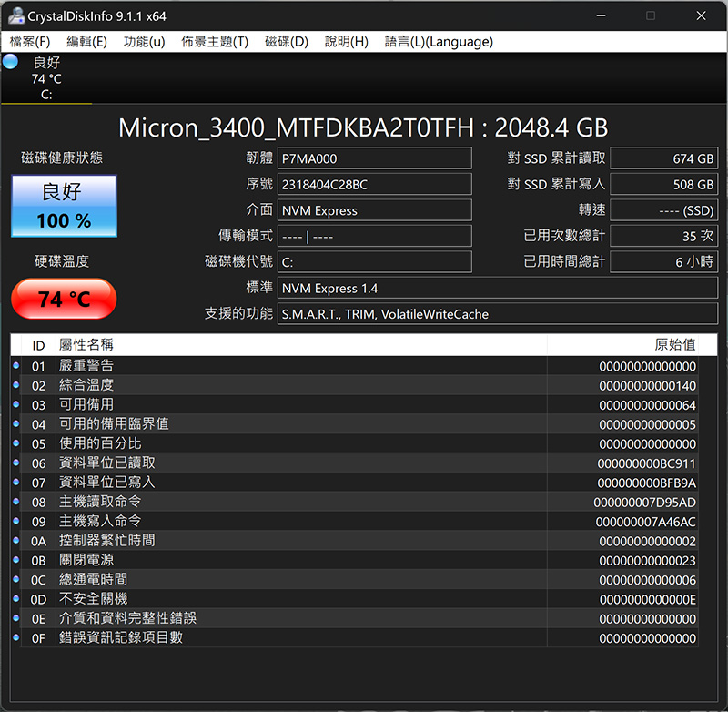The height and width of the screenshot is (712, 728).
Task: Click the status dot for 04 可用的備用臨界值
Action: [15, 424]
